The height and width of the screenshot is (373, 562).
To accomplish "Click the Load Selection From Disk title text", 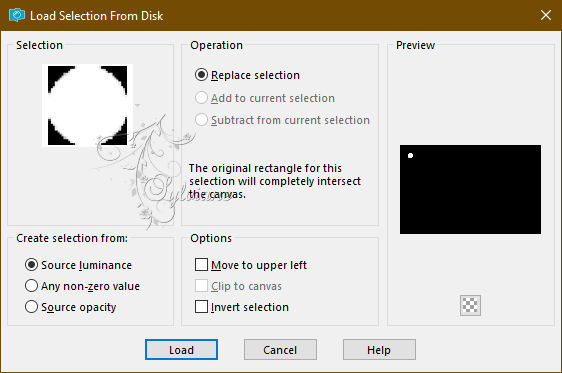I will pyautogui.click(x=96, y=16).
